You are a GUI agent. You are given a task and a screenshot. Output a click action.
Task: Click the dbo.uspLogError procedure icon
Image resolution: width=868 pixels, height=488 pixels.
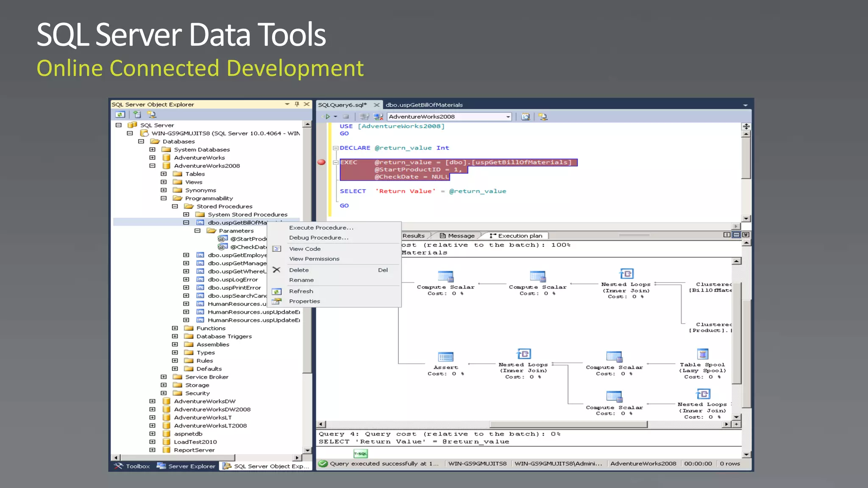click(200, 280)
